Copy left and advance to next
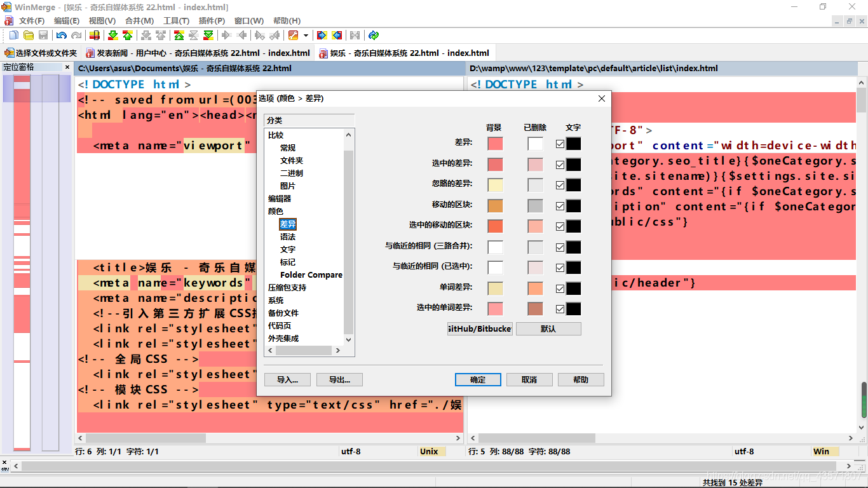 tap(275, 36)
